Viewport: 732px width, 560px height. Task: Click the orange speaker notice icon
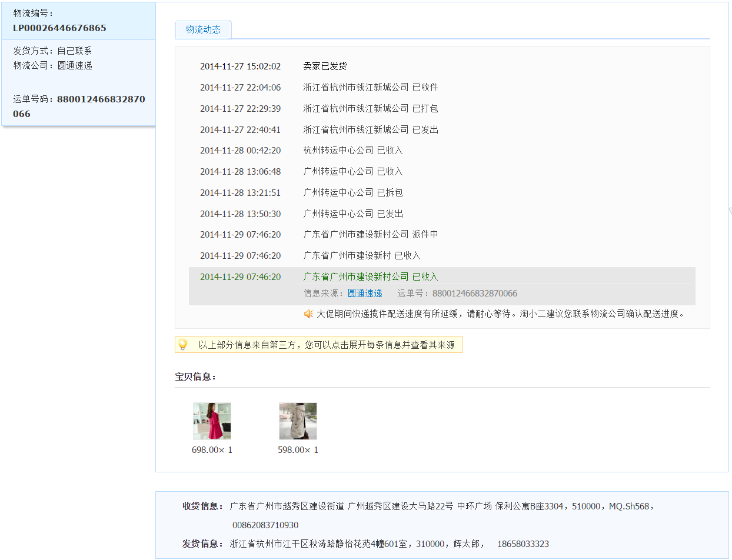tap(308, 314)
